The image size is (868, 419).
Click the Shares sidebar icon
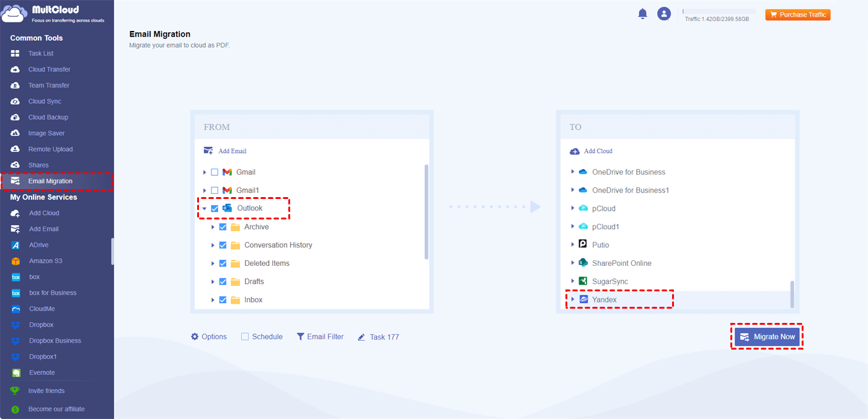coord(15,165)
